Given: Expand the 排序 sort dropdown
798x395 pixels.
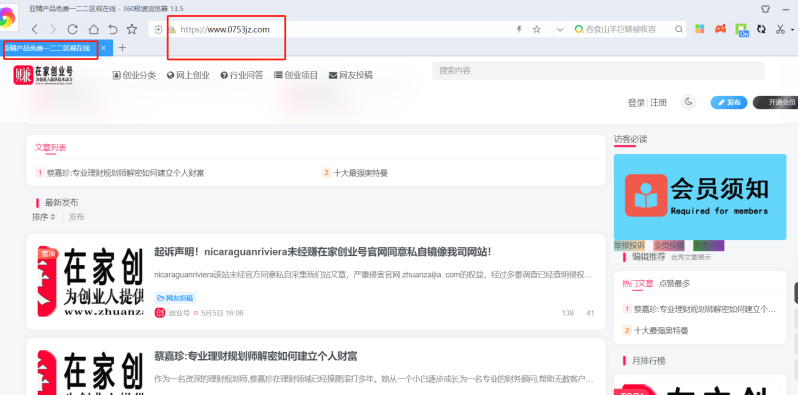Looking at the screenshot, I should point(44,217).
